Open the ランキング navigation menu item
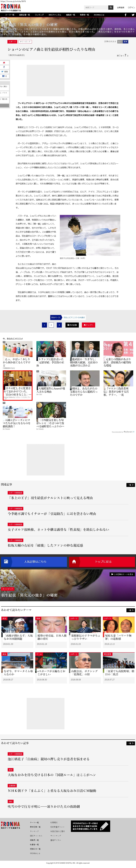Image resolution: width=136 pixels, height=868 pixels. point(39,15)
